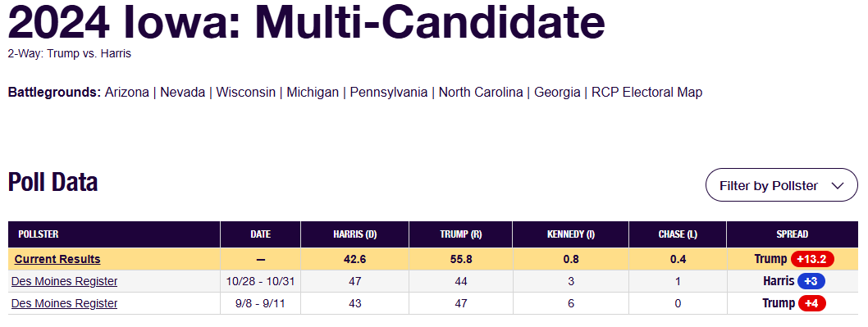The width and height of the screenshot is (868, 327).
Task: Select the POLLSTER column header
Action: [x=39, y=234]
